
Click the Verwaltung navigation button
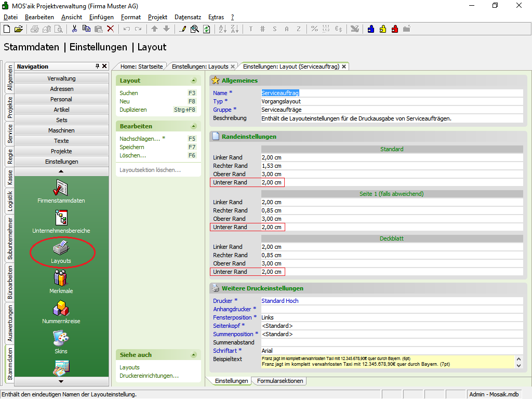(x=61, y=78)
